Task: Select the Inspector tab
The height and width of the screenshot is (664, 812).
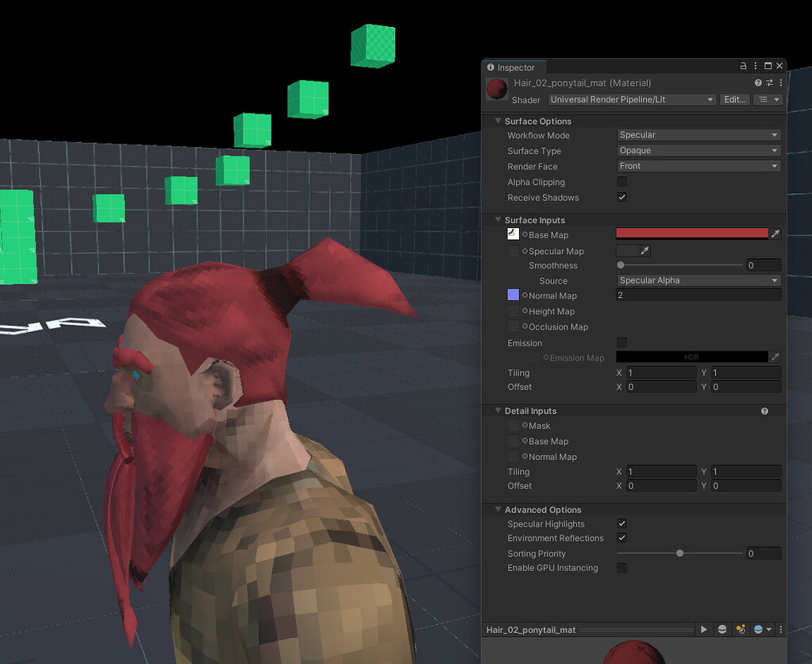Action: click(x=514, y=68)
